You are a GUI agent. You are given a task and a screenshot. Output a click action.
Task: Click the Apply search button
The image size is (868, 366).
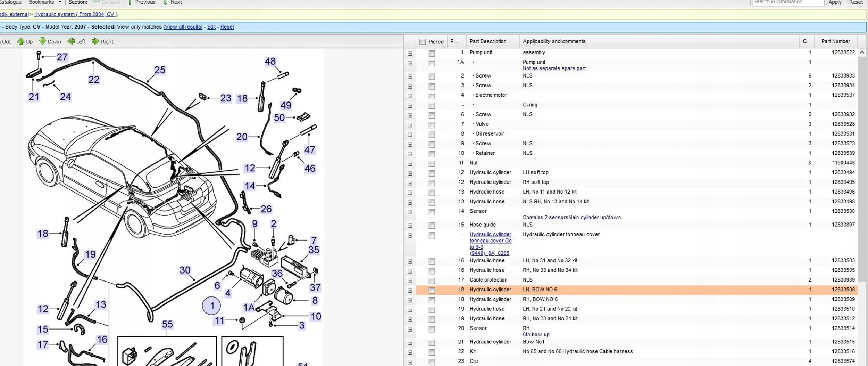[x=835, y=2]
